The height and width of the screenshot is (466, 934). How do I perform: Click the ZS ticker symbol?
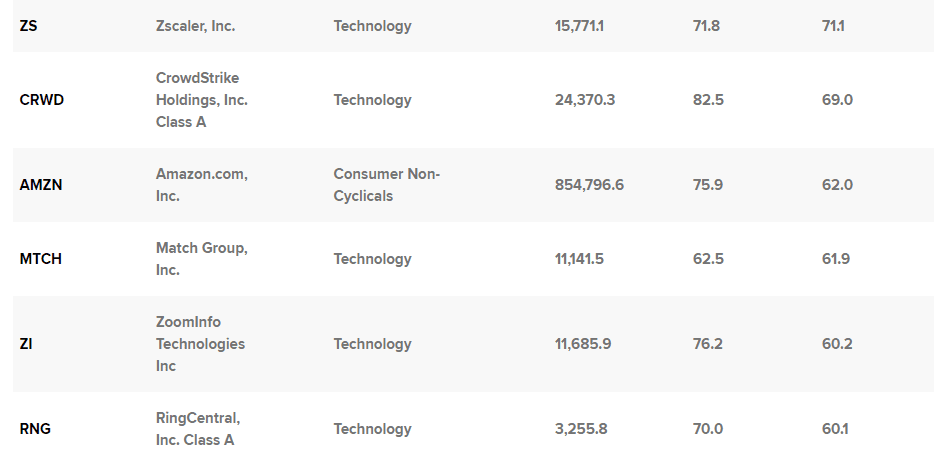tap(28, 26)
